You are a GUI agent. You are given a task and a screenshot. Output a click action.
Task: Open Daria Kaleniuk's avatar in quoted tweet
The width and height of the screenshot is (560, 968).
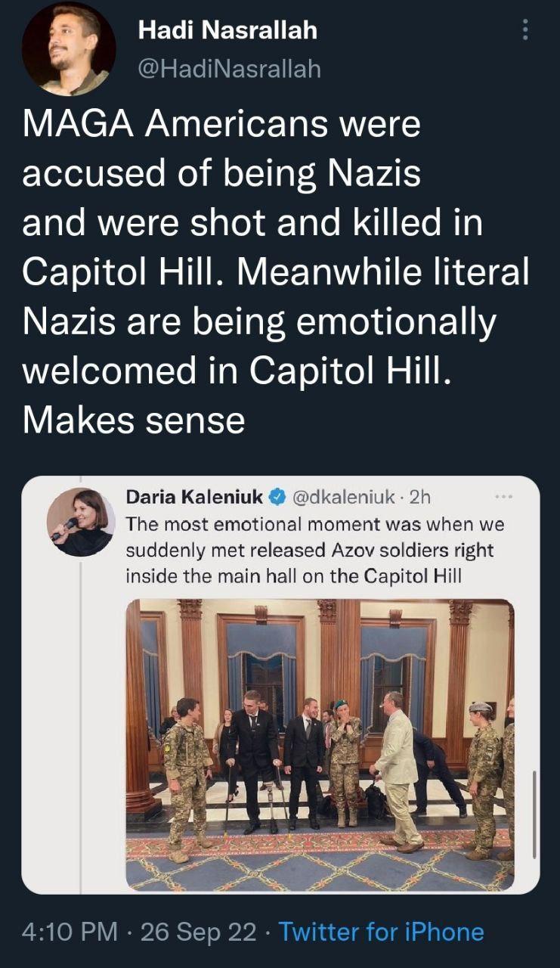pos(81,522)
